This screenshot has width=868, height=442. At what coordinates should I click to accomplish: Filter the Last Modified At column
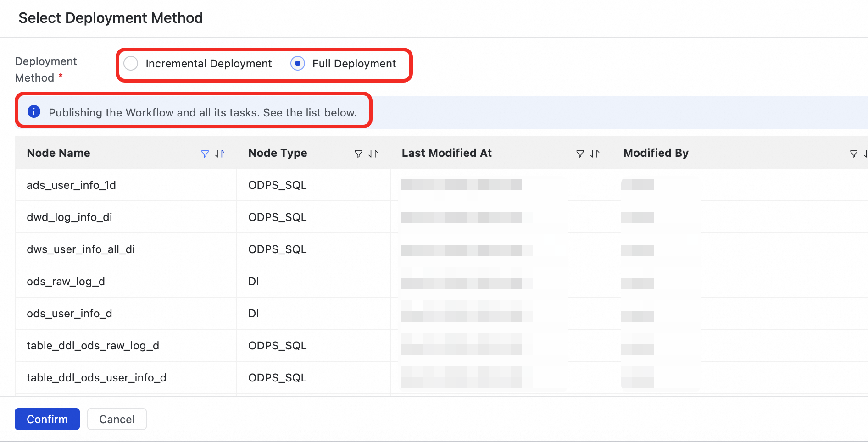[x=580, y=154]
